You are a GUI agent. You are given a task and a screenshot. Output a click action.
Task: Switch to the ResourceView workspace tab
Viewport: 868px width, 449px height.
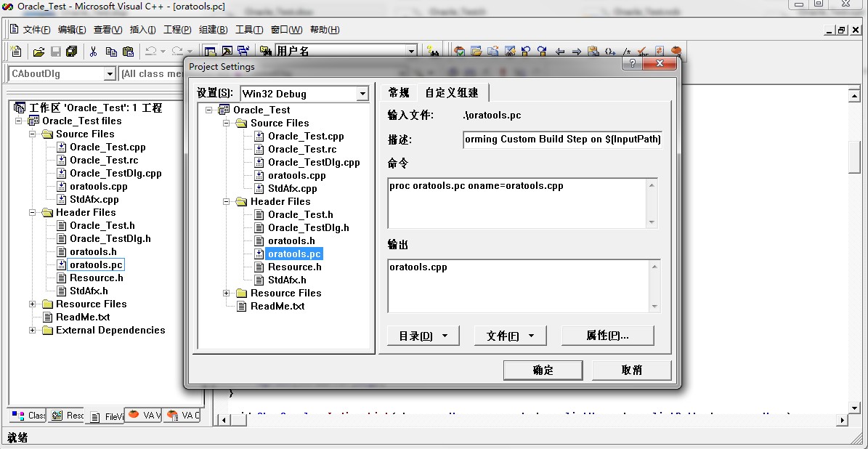[x=66, y=416]
